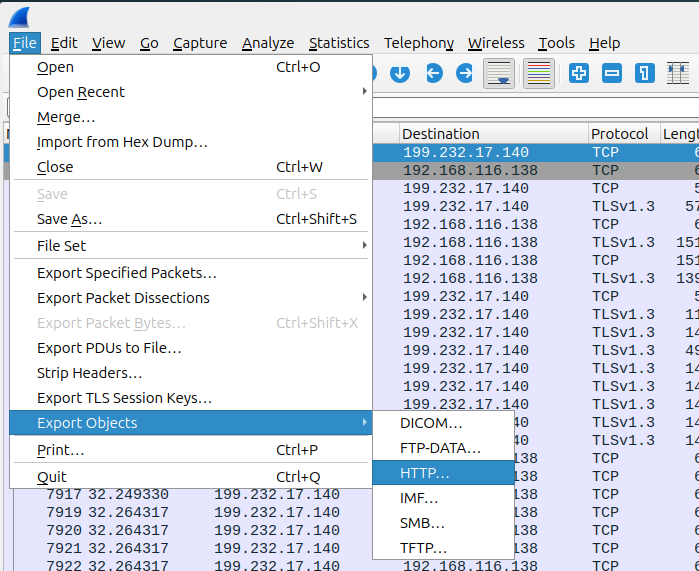The image size is (699, 571).
Task: Select Print... from File menu
Action: click(x=191, y=450)
